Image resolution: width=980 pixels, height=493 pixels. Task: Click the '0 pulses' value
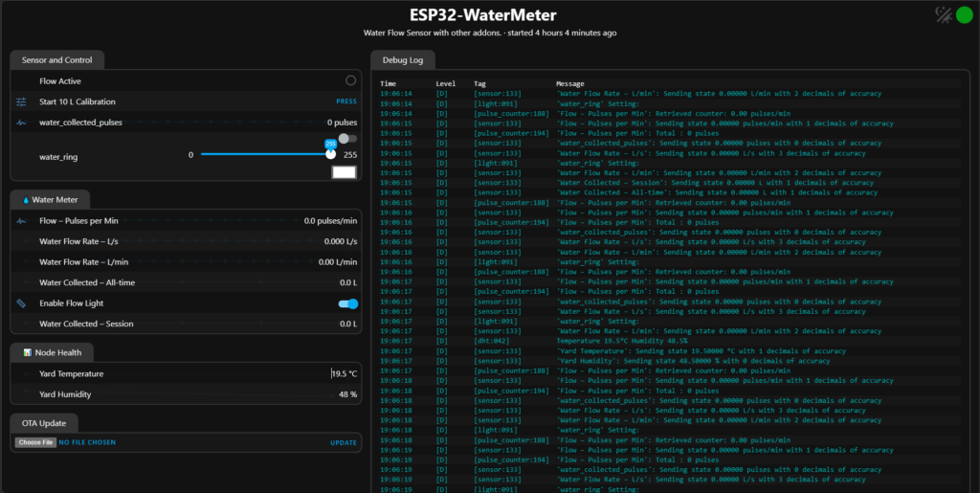click(x=342, y=123)
